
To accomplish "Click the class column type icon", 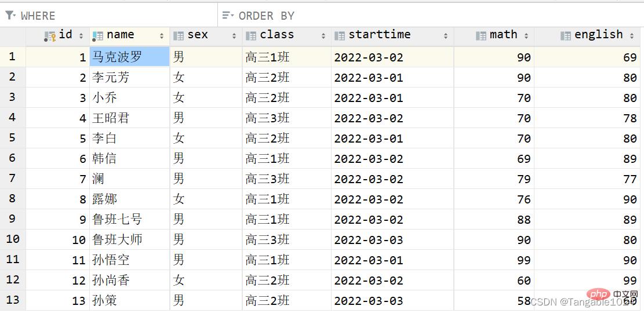I will 251,36.
